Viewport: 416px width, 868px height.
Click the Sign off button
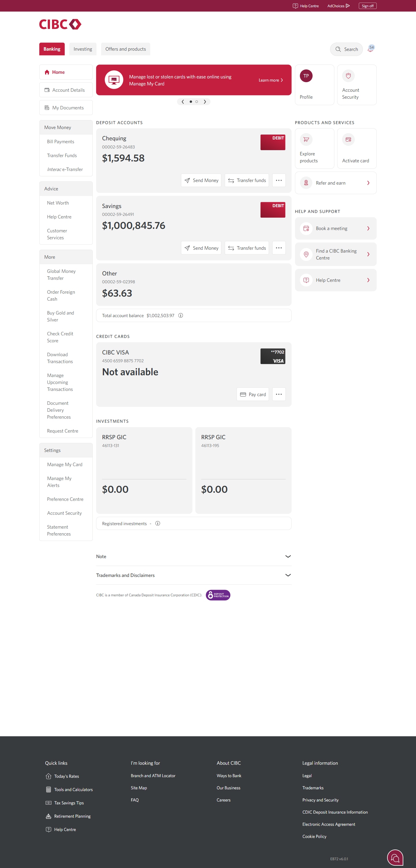tap(367, 6)
